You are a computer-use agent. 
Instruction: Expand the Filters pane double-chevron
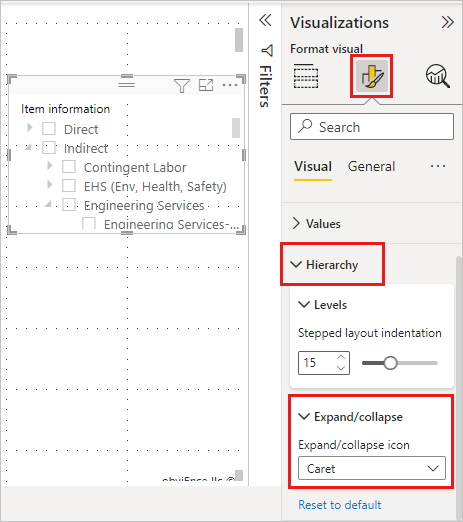265,20
